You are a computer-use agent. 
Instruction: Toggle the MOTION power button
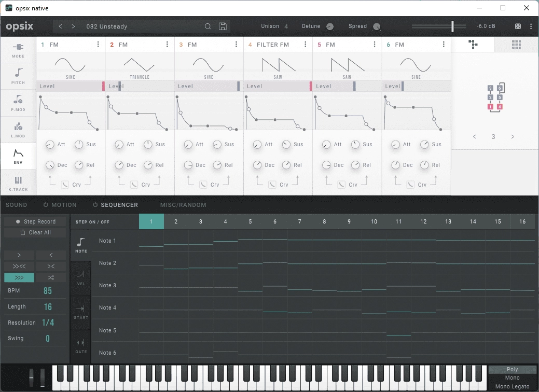pyautogui.click(x=46, y=205)
